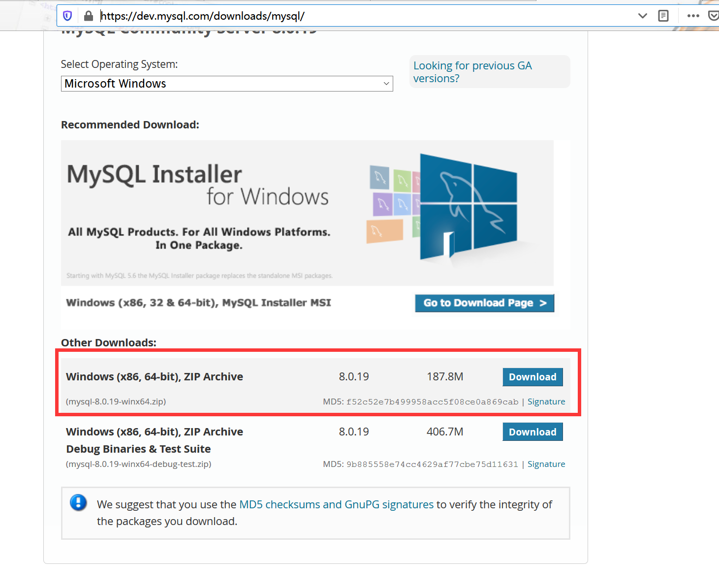Click the tracking protection shield icon

tap(68, 16)
